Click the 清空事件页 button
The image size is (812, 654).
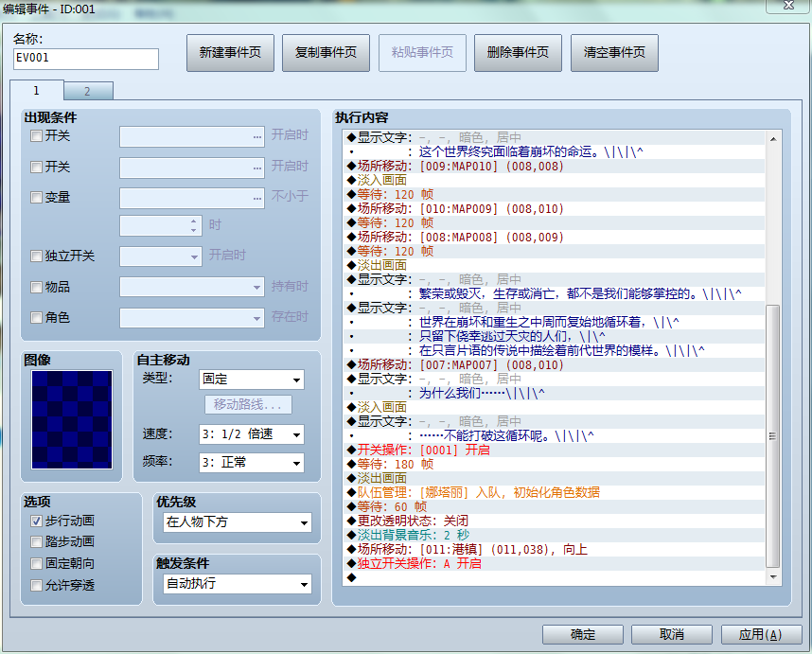(x=614, y=53)
